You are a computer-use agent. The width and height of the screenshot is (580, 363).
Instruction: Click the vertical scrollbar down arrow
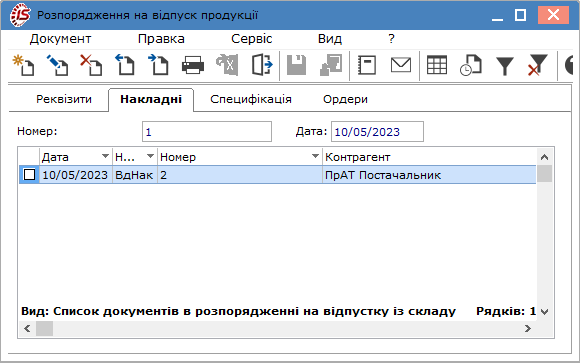tap(544, 312)
